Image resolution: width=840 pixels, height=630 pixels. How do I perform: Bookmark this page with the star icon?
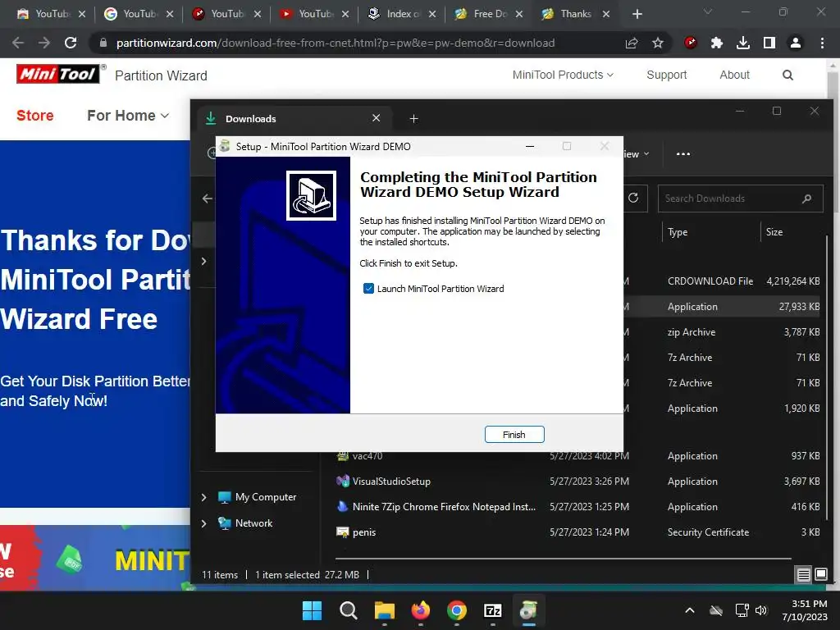(658, 43)
